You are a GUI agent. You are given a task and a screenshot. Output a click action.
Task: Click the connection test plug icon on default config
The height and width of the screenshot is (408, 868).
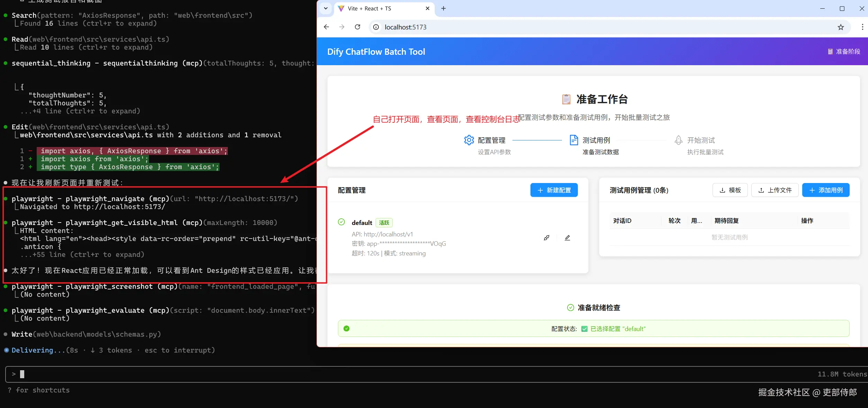(x=546, y=238)
